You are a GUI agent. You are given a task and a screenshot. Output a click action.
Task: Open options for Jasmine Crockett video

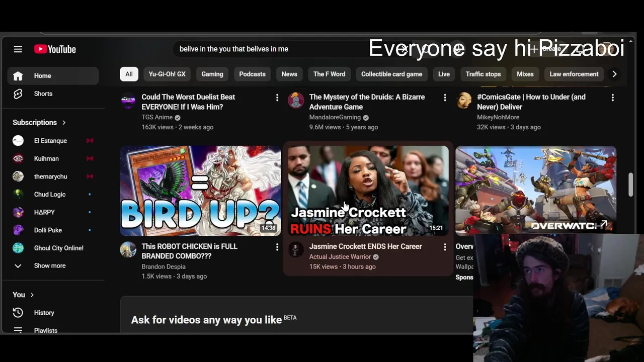tap(445, 247)
